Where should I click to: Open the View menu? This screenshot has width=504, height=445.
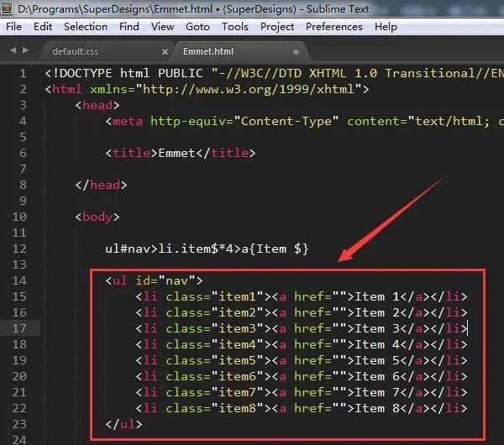(x=162, y=27)
